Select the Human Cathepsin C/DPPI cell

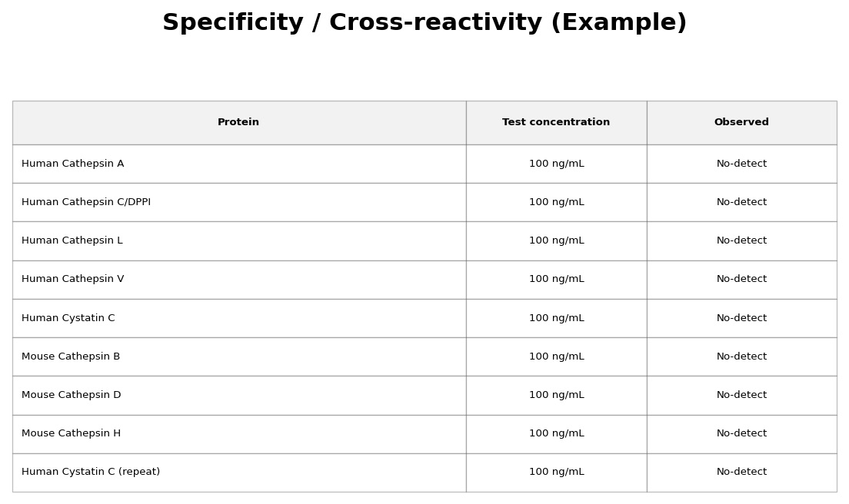point(86,202)
